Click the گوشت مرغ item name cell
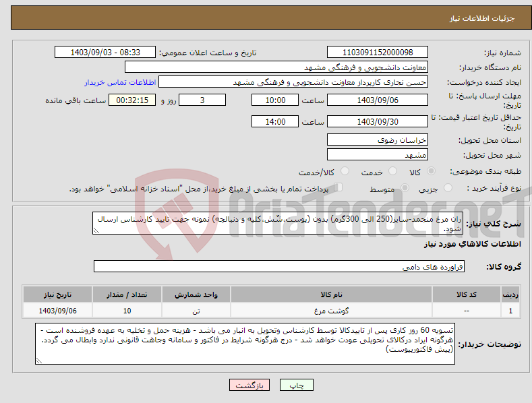Image resolution: width=532 pixels, height=403 pixels. 331,311
